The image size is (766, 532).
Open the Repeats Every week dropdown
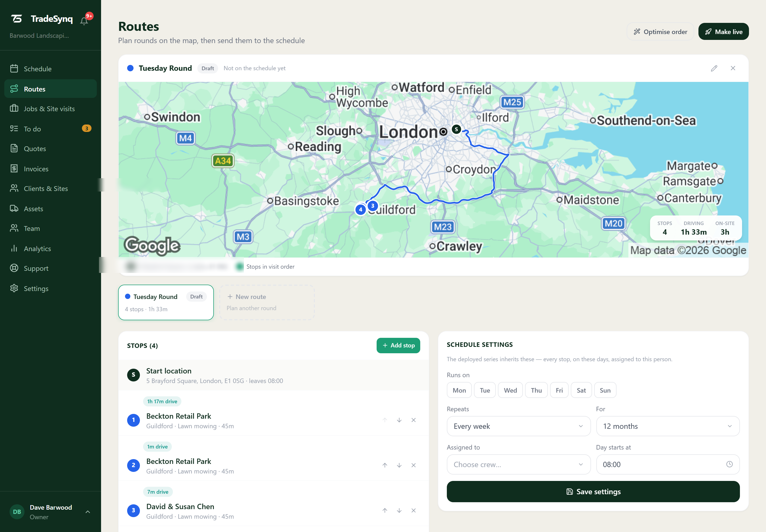pyautogui.click(x=518, y=426)
